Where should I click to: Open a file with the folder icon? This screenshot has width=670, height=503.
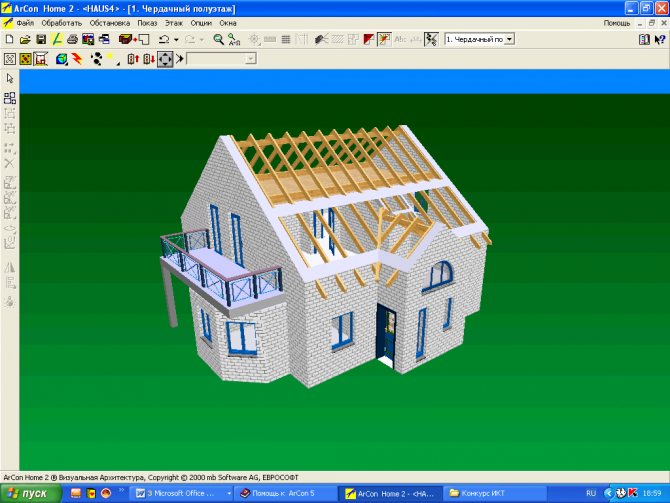click(x=24, y=39)
